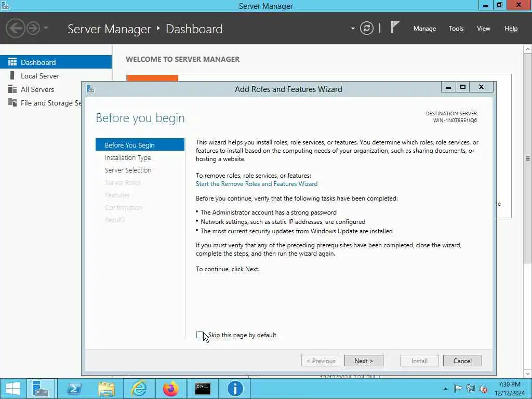The image size is (532, 399).
Task: Click the orange tile in Server Manager welcome panel
Action: tap(152, 78)
